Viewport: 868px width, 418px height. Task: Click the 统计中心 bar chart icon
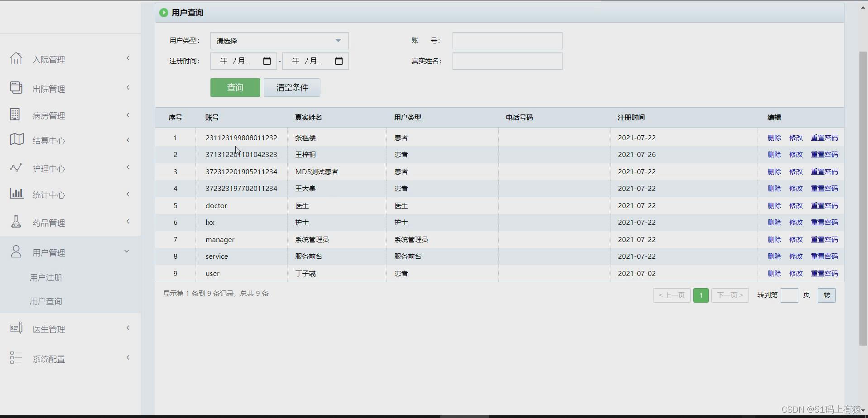(x=16, y=194)
